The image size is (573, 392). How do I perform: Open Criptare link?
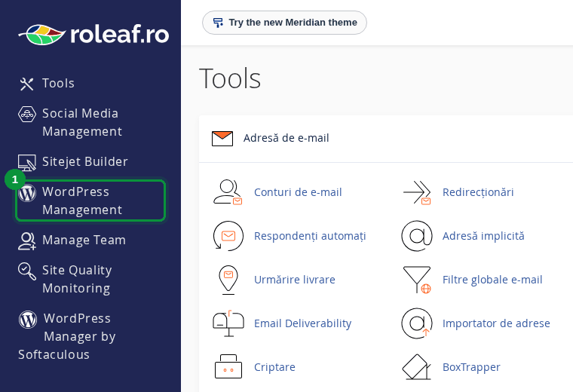(x=274, y=367)
